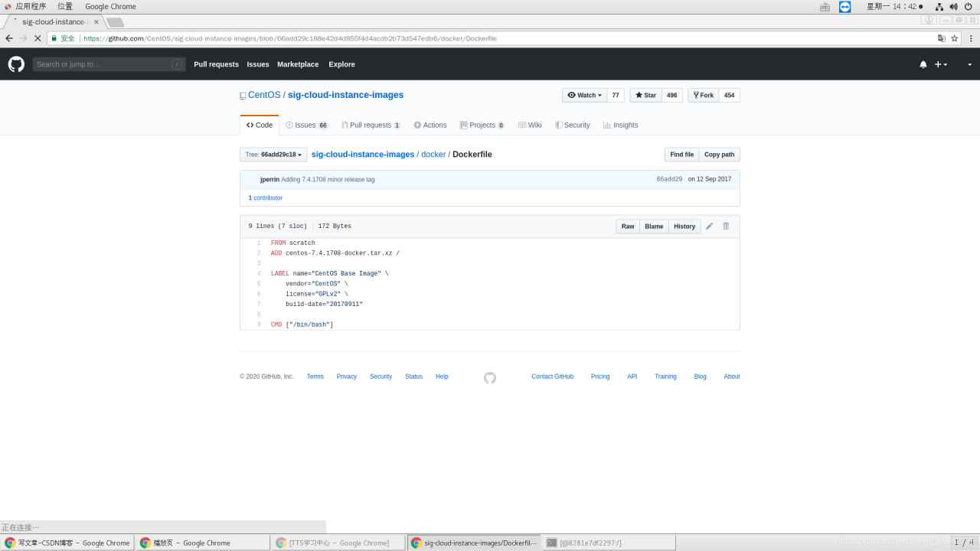Open the Tree 66add29c18 branch selector
Viewport: 980px width, 551px height.
pos(273,155)
